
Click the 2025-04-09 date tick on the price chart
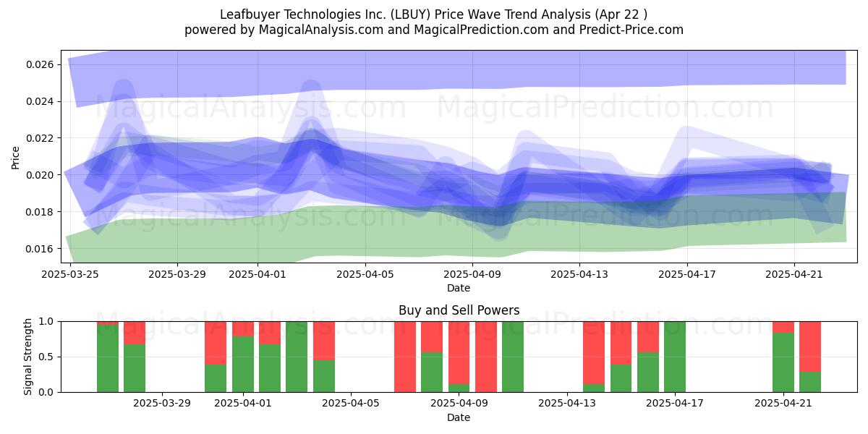point(472,274)
